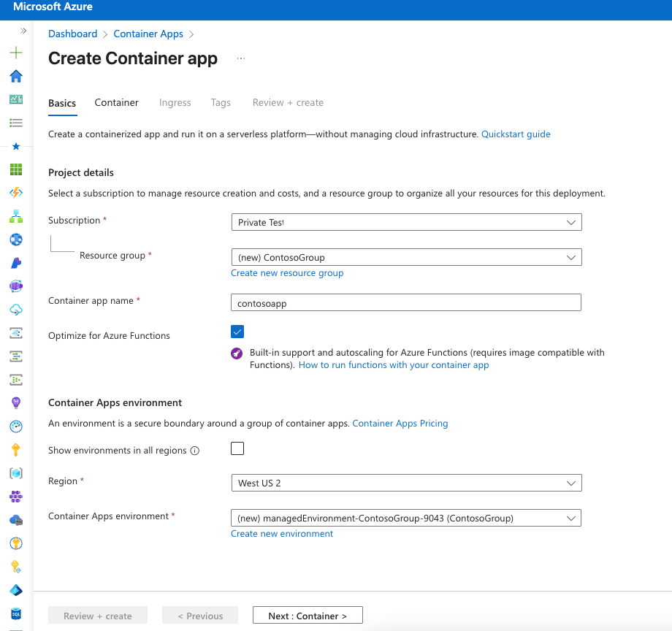672x631 pixels.
Task: Open the ellipsis menu next to page title
Action: click(241, 58)
